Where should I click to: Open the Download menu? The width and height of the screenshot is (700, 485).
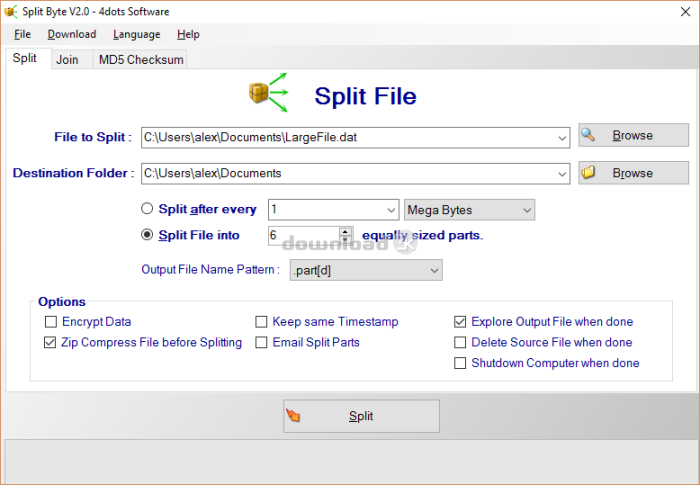coord(72,34)
